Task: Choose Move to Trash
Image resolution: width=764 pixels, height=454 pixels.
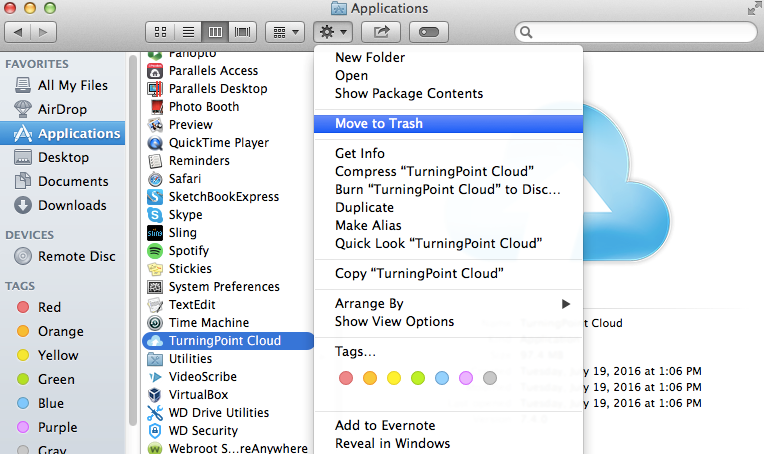Action: [x=448, y=124]
